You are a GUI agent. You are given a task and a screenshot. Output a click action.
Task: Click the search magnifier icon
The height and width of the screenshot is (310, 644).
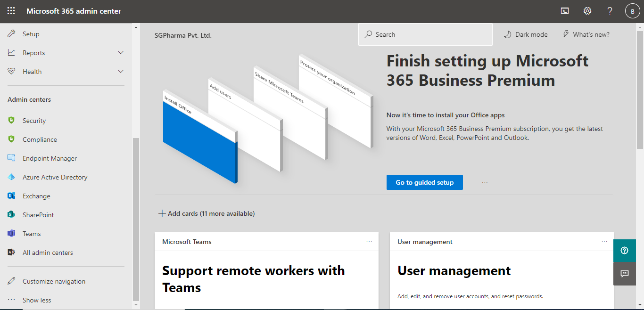tap(368, 34)
